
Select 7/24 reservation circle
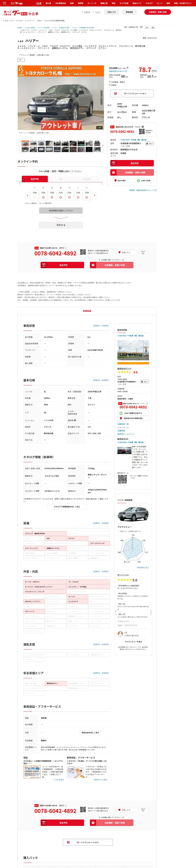[x=87, y=197]
